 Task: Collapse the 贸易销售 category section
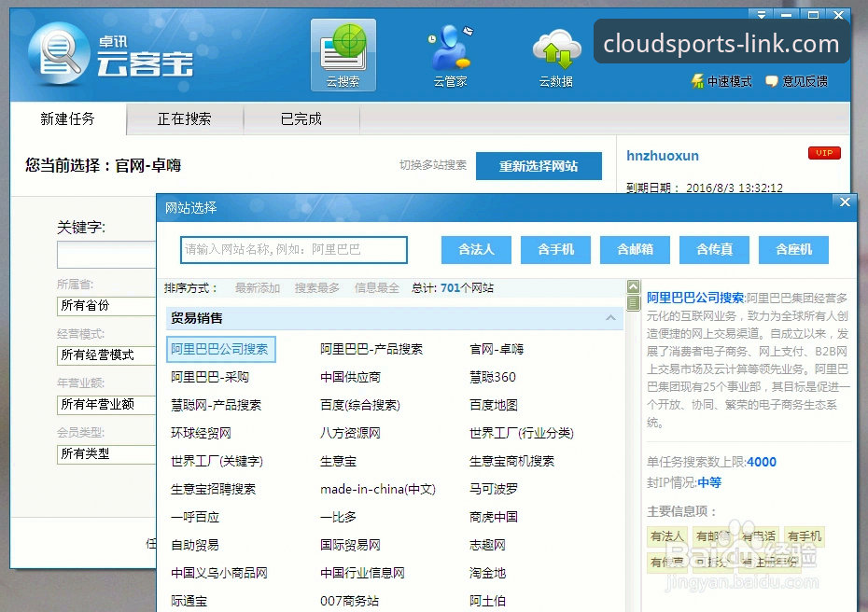coord(611,318)
